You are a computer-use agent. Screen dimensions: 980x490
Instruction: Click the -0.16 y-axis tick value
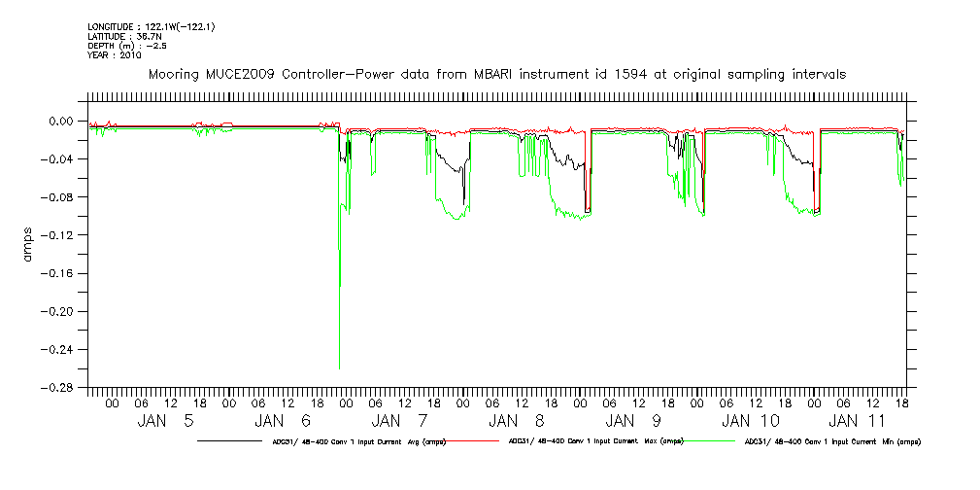click(x=61, y=273)
